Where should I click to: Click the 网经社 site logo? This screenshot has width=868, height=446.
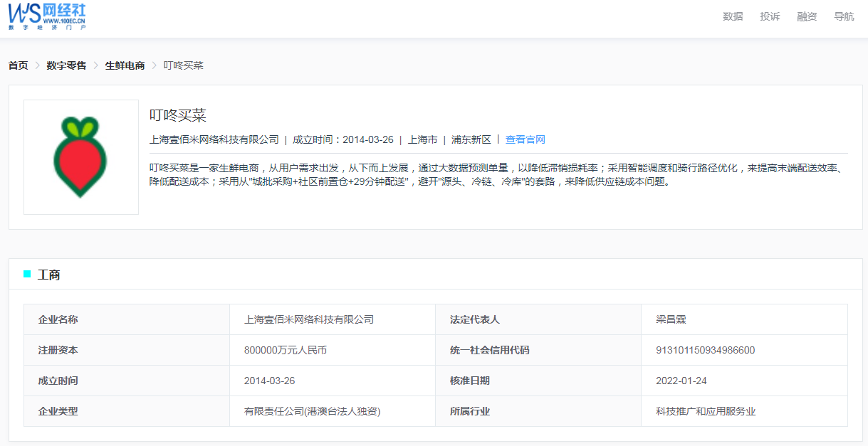tap(47, 16)
